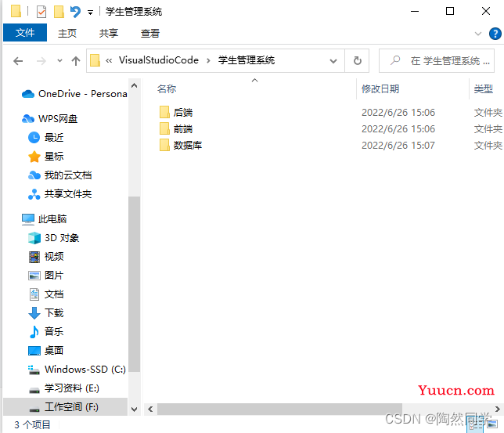This screenshot has width=504, height=433.
Task: Expand the ribbon with the chevron
Action: point(478,34)
